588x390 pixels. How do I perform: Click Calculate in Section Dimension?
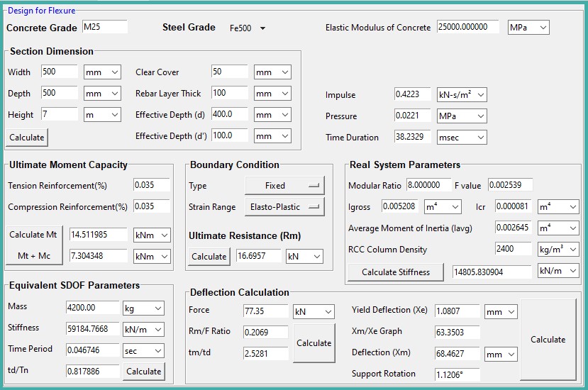point(27,138)
